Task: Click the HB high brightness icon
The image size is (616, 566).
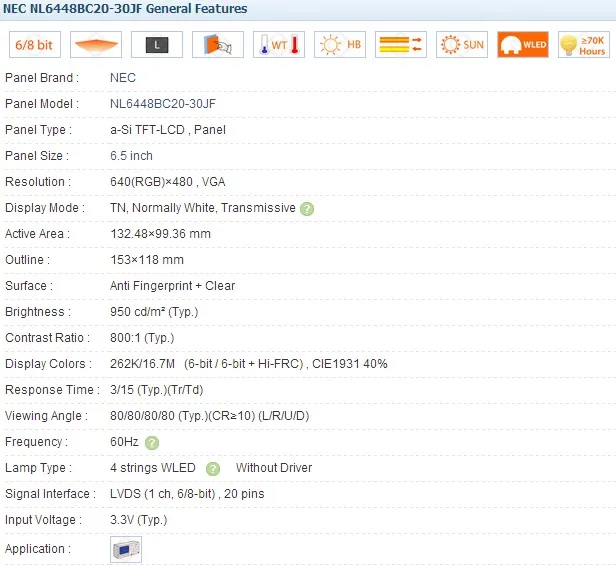Action: click(x=340, y=44)
